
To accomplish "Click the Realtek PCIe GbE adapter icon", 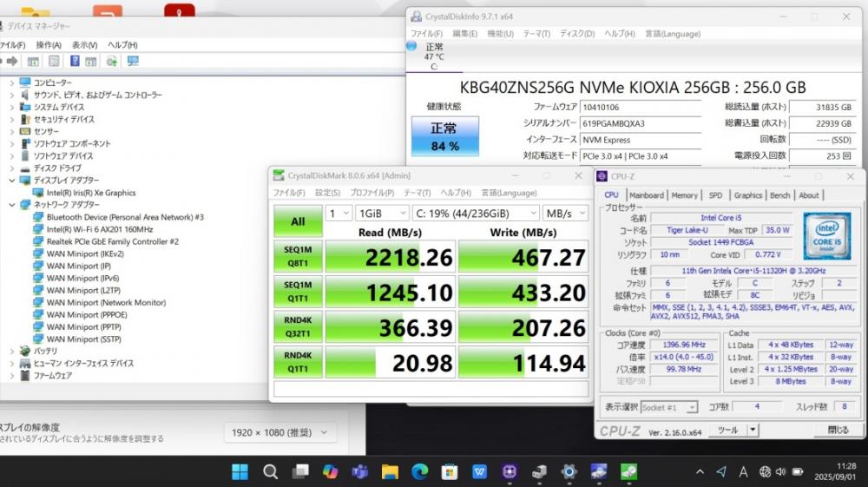I will click(38, 241).
